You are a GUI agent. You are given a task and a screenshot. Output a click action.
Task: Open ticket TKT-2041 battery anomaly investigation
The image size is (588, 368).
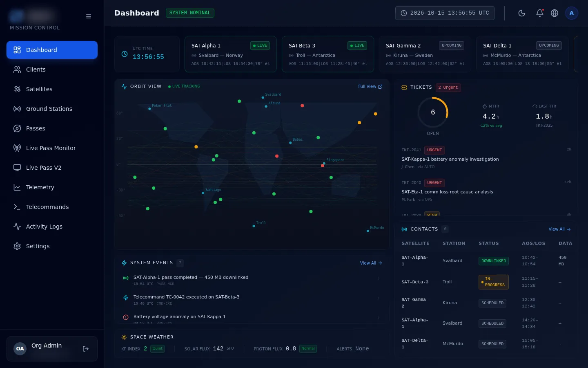486,158
